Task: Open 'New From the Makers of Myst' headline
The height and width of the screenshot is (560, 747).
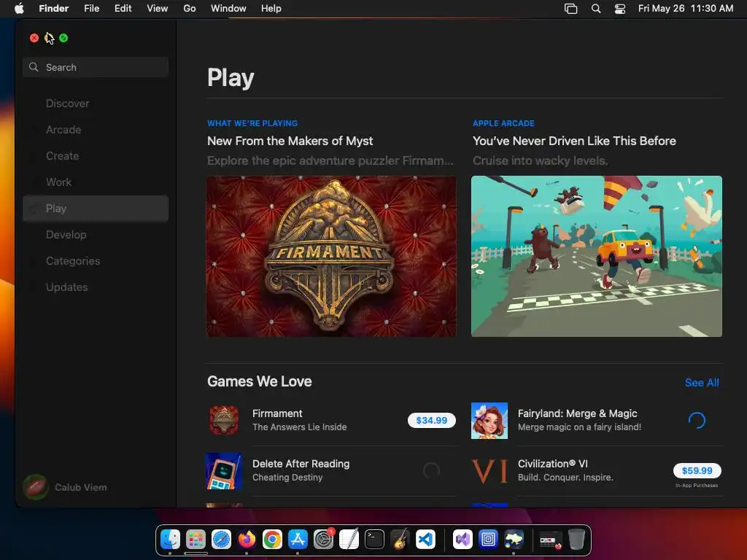Action: pyautogui.click(x=290, y=141)
